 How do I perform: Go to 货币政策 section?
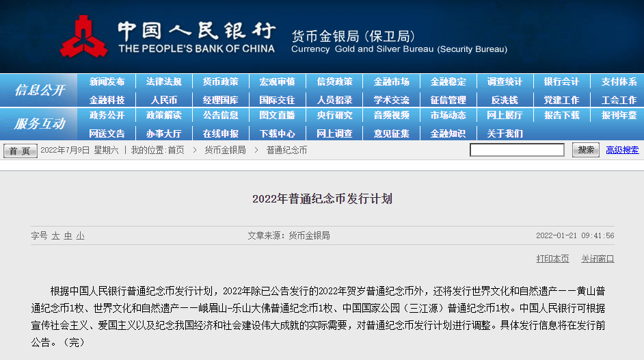(x=221, y=81)
